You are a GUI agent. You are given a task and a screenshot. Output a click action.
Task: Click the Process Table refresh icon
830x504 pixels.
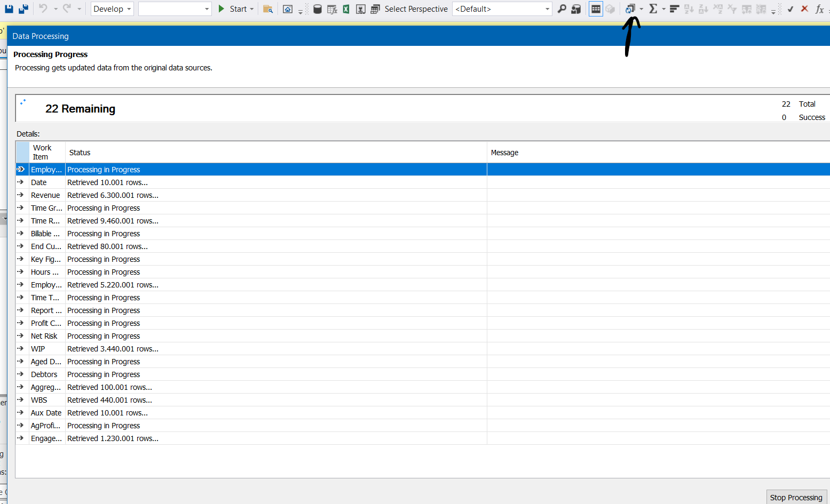coord(630,9)
